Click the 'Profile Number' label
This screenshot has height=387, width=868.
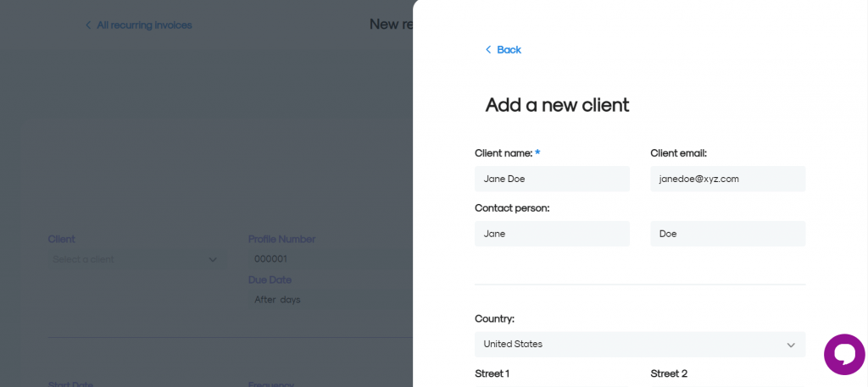pyautogui.click(x=281, y=240)
